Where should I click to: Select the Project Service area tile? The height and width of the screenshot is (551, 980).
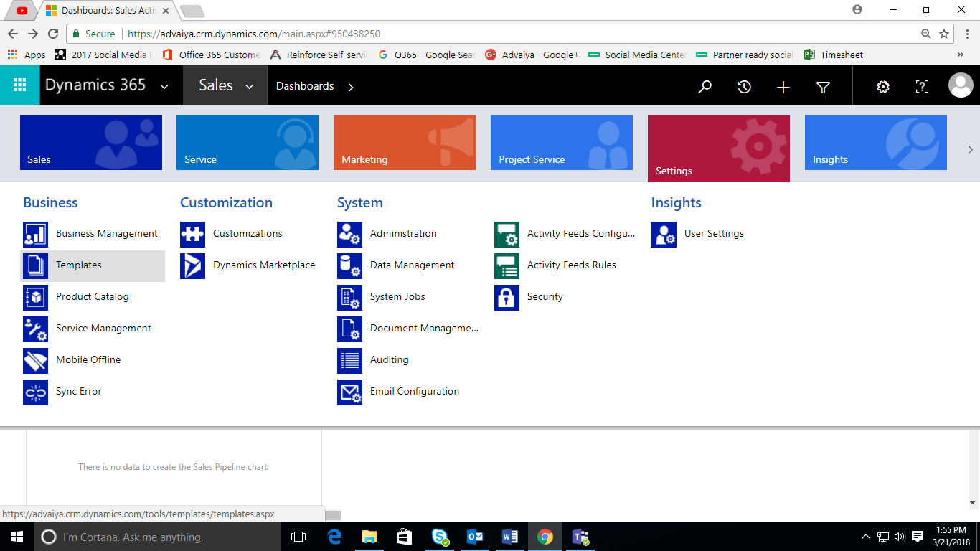562,142
